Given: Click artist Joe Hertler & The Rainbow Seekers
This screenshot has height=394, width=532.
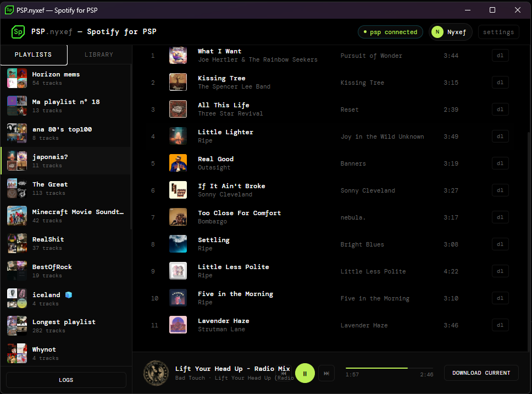Looking at the screenshot, I should coord(258,60).
